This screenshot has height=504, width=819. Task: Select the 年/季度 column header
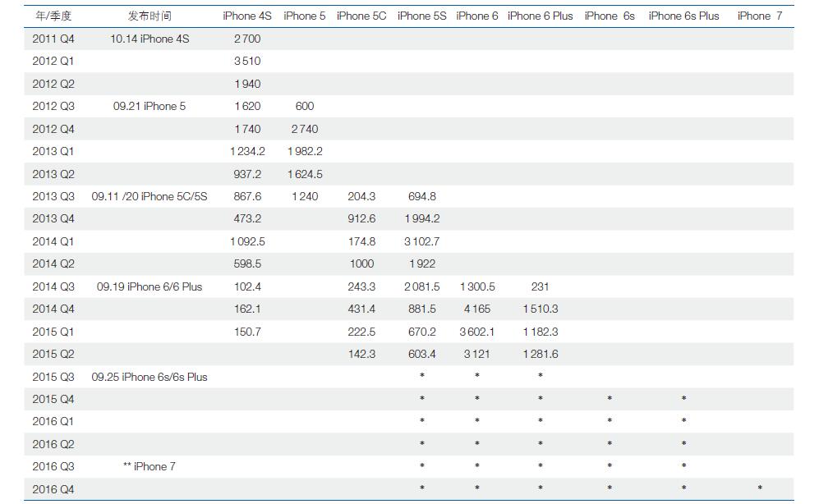click(53, 16)
